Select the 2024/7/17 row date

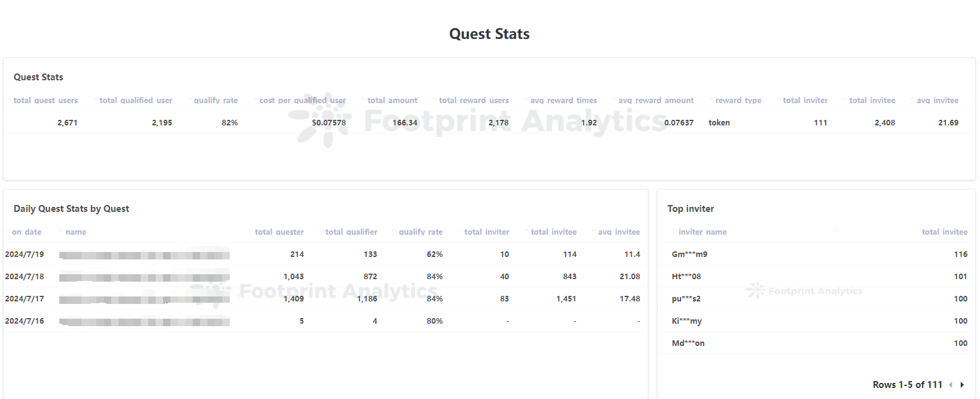tap(25, 298)
